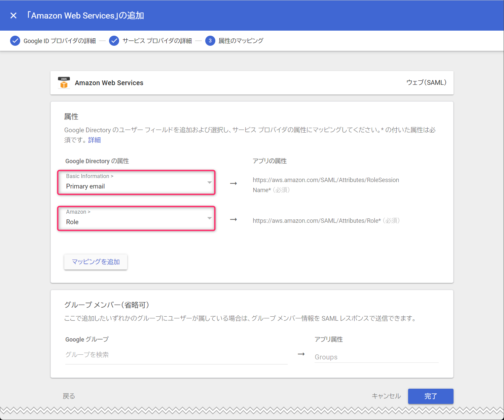Screen dimensions: 504x420
Task: Click the Groups app attribute field
Action: click(x=376, y=357)
